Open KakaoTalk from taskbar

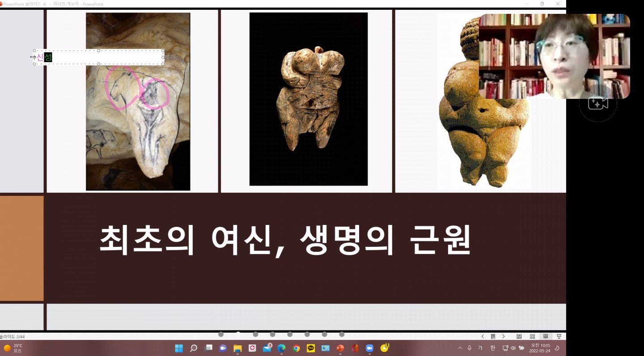point(311,348)
